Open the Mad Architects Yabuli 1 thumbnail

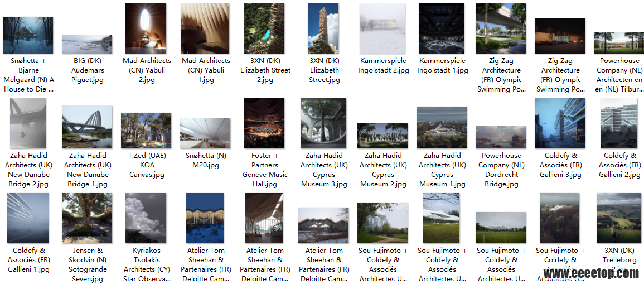coord(205,28)
